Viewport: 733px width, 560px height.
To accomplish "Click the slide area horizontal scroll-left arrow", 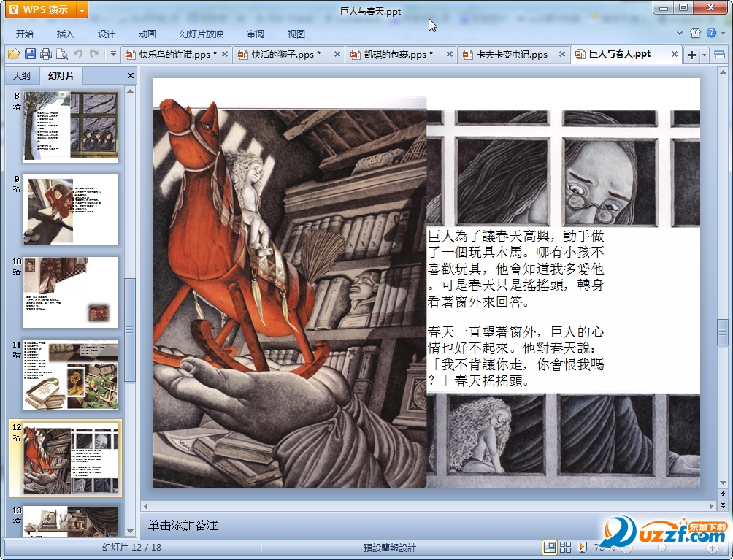I will pyautogui.click(x=146, y=506).
